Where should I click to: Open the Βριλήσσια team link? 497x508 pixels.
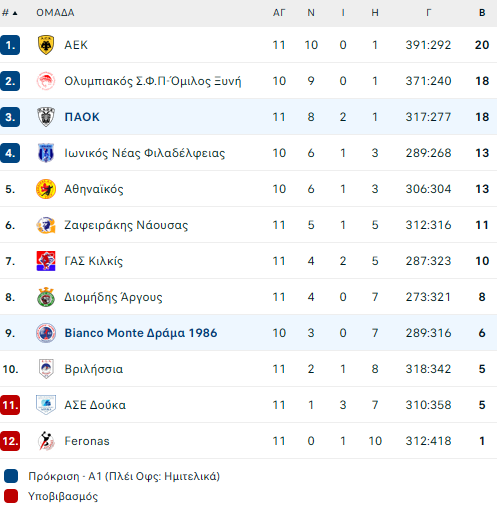94,369
